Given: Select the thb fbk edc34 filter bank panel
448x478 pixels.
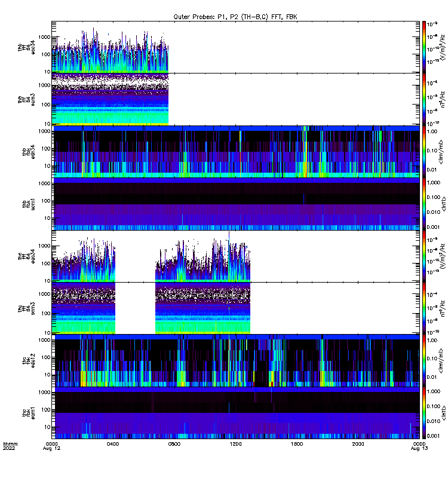Looking at the screenshot, I should point(235,152).
